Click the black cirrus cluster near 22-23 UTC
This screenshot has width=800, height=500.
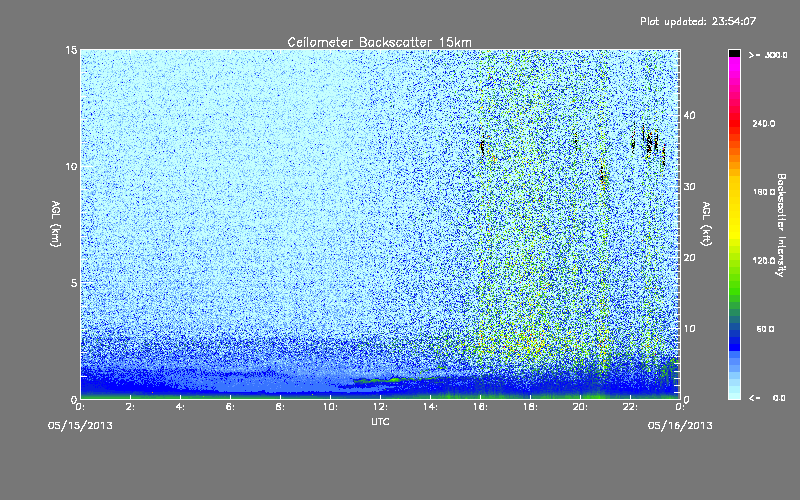[649, 142]
